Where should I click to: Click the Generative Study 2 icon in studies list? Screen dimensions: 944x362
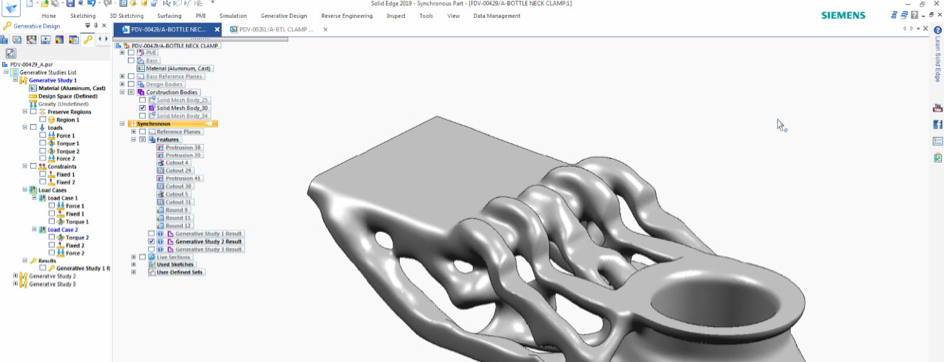pos(23,276)
